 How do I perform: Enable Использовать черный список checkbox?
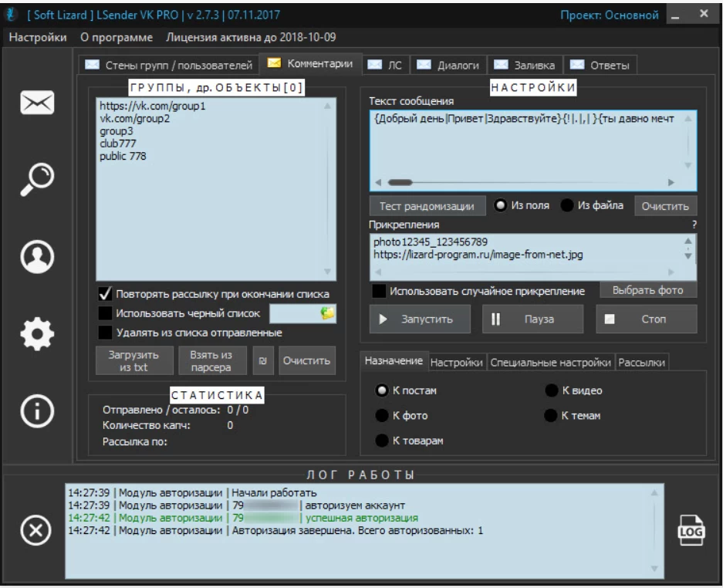[105, 313]
